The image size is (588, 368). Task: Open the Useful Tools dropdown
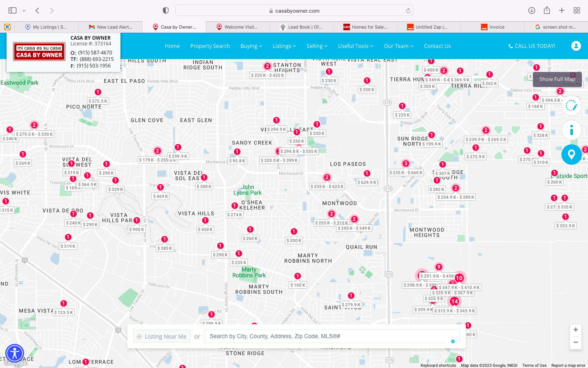(355, 46)
